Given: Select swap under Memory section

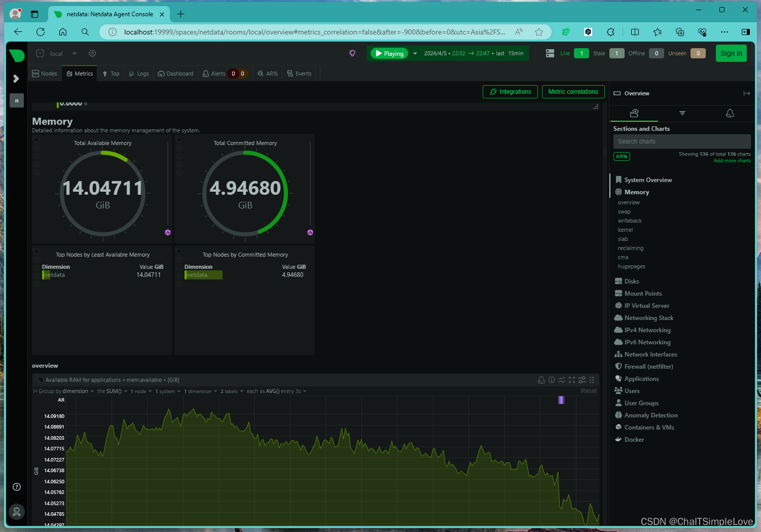Looking at the screenshot, I should point(624,211).
